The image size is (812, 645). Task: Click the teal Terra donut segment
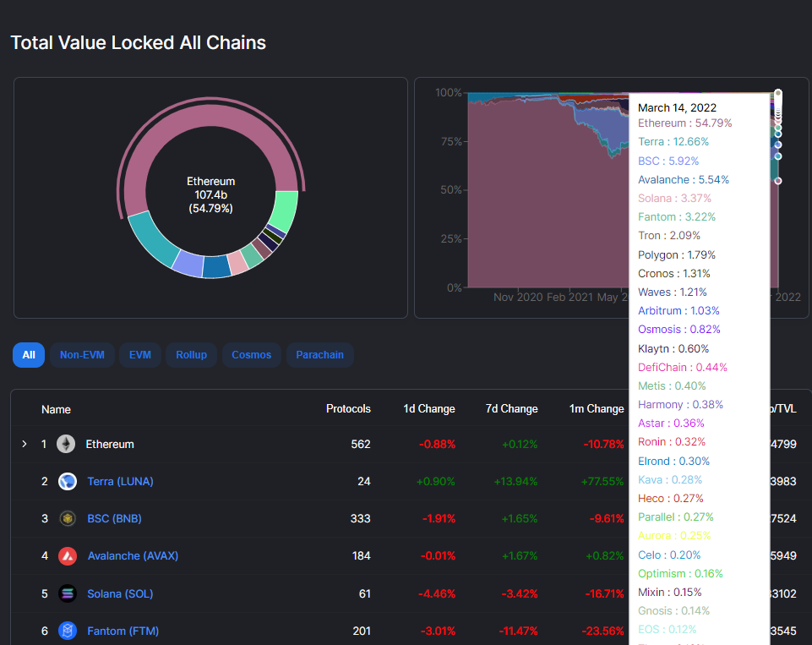(x=153, y=239)
